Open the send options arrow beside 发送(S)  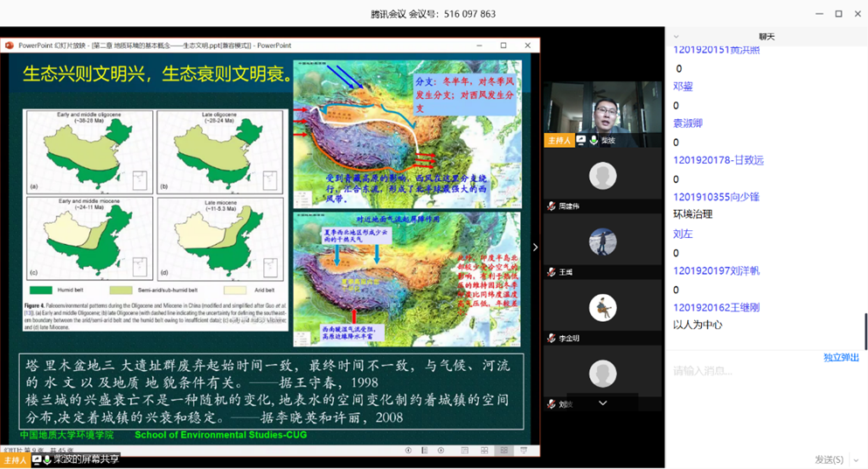coord(855,459)
